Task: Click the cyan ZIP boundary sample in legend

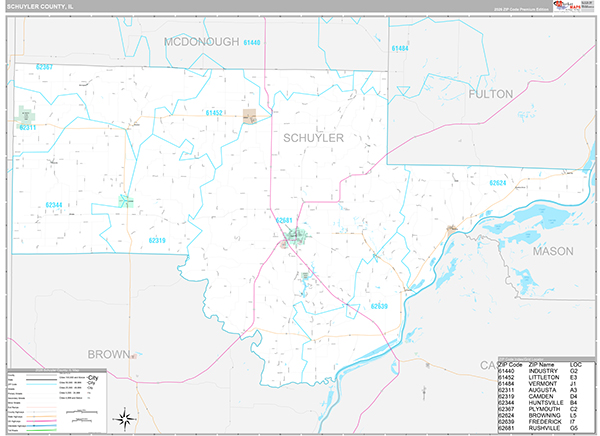Action: 41,384
